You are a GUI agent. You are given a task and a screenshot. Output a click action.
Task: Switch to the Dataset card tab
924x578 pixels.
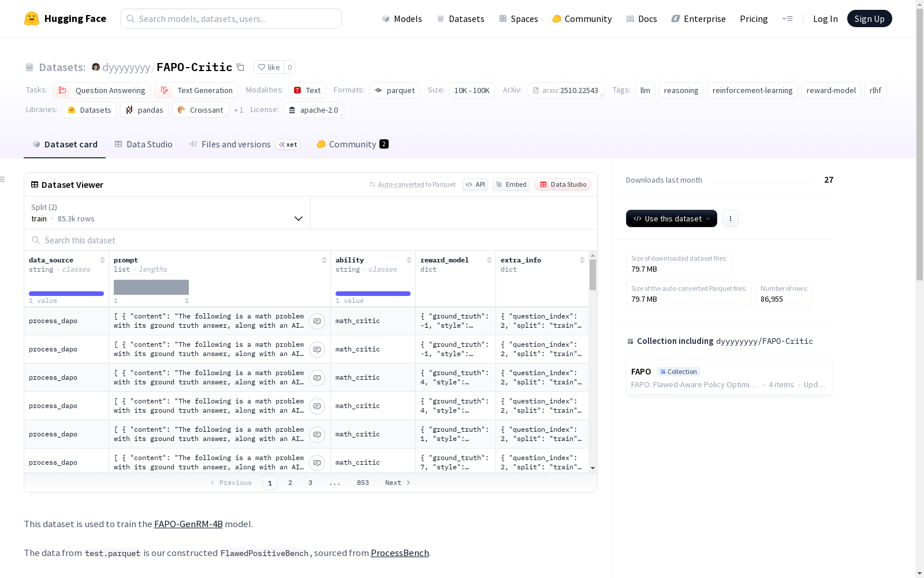(x=65, y=144)
